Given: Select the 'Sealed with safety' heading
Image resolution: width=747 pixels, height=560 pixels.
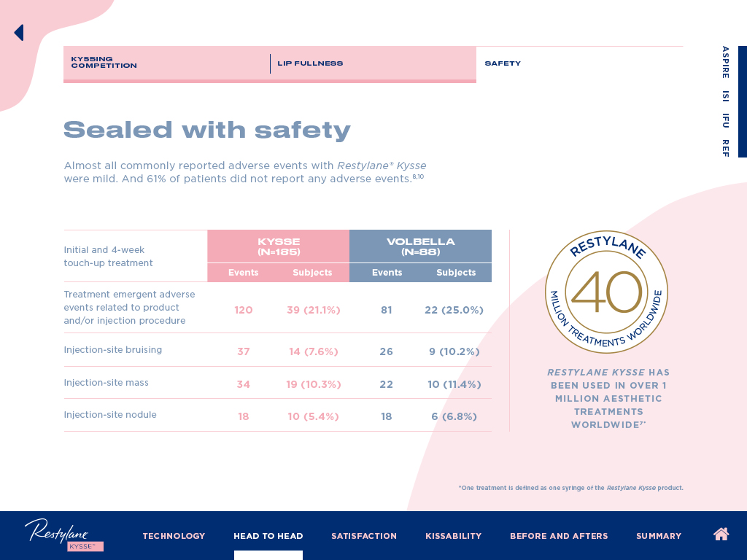Looking at the screenshot, I should (207, 130).
